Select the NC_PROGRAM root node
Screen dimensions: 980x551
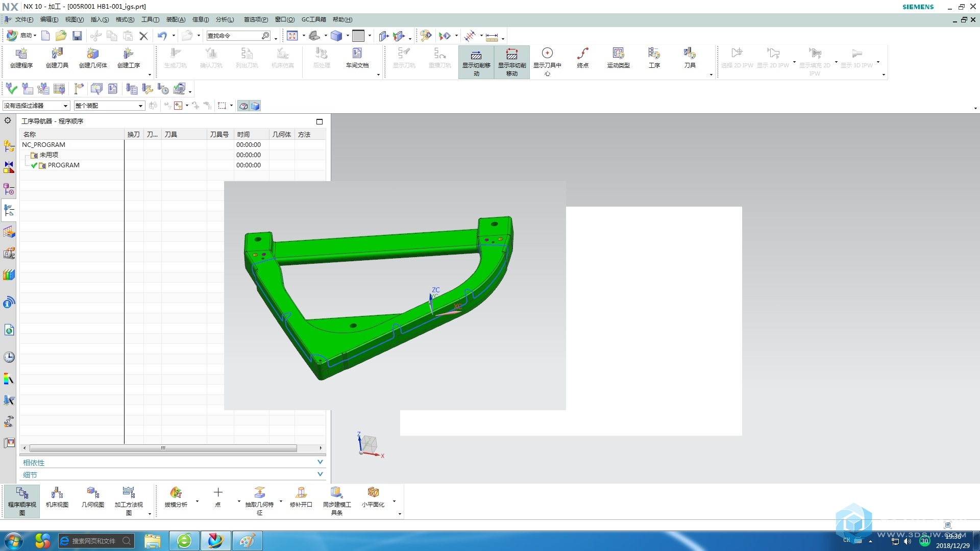point(43,145)
